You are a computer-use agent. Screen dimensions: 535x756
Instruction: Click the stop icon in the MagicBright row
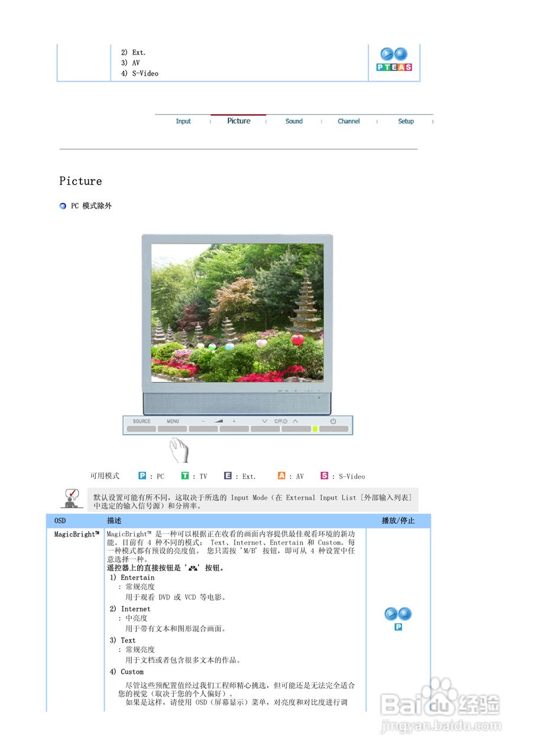point(405,614)
